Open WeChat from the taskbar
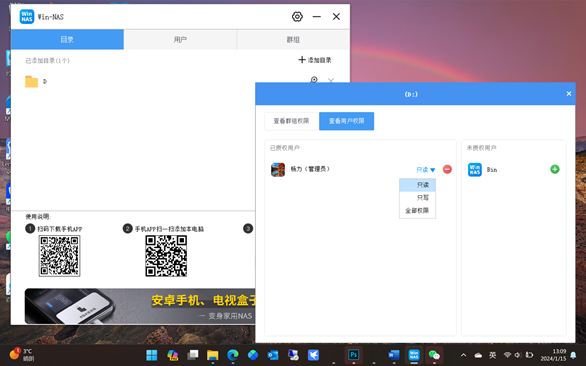Image resolution: width=586 pixels, height=366 pixels. pyautogui.click(x=434, y=355)
